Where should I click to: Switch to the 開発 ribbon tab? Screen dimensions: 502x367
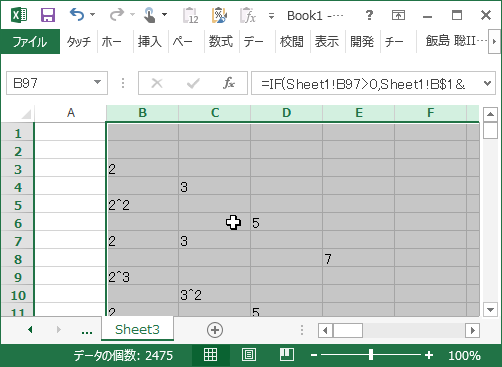(x=362, y=42)
